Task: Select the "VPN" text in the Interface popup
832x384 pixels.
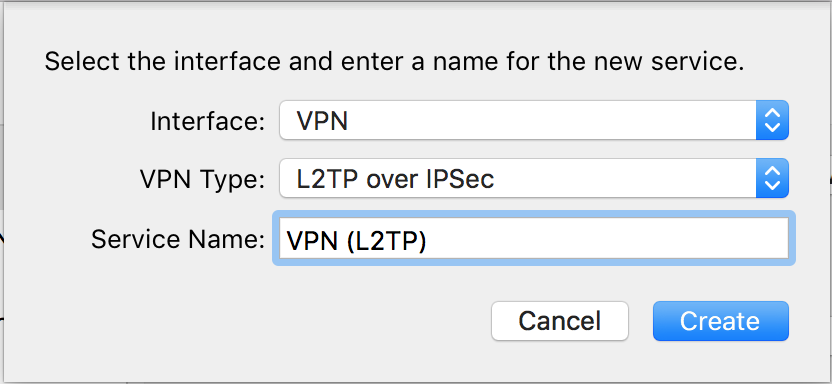Action: [x=322, y=121]
